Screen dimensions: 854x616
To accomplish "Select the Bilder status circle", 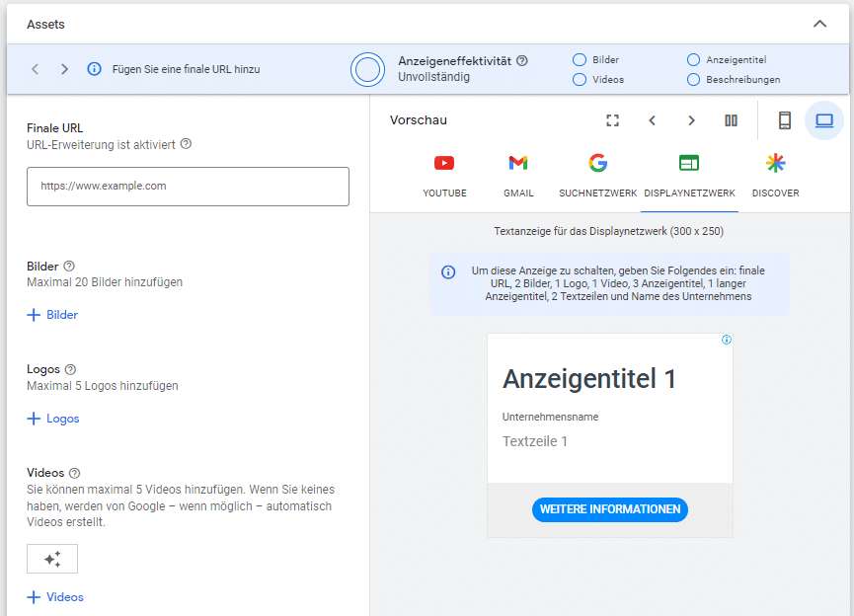I will 580,60.
